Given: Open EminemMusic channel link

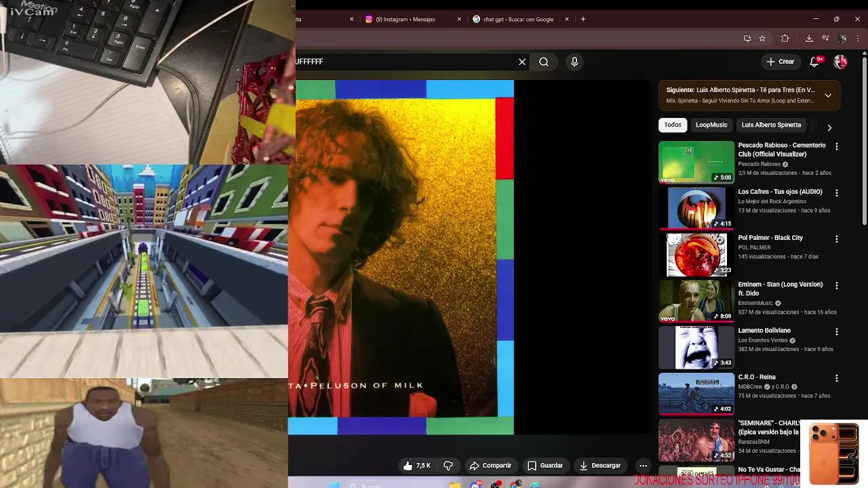Looking at the screenshot, I should tap(756, 303).
